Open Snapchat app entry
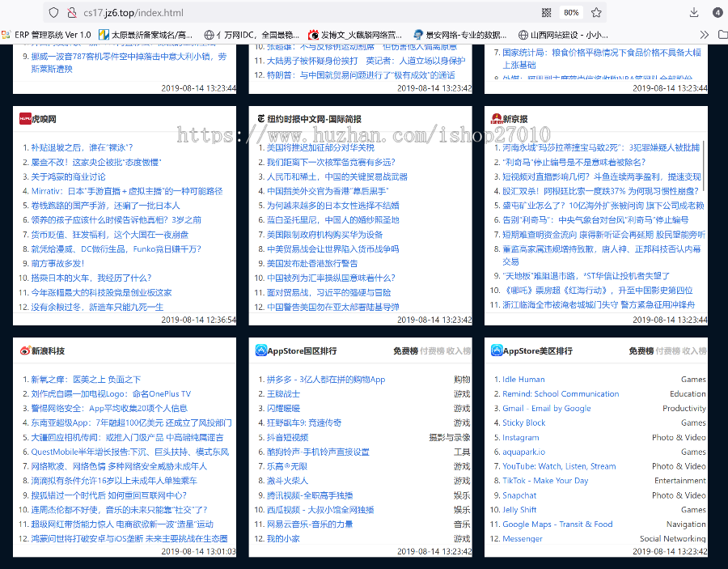The image size is (728, 569). 519,495
